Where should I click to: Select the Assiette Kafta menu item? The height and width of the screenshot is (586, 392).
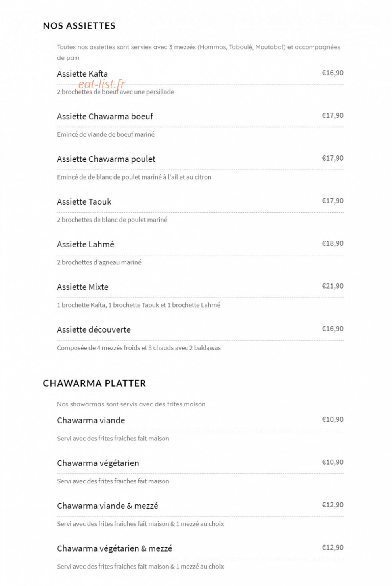82,74
